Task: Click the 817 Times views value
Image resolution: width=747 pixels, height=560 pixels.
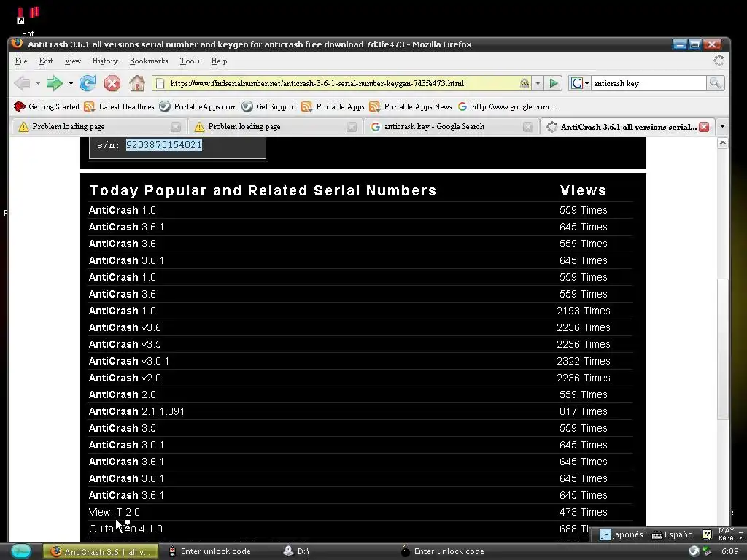Action: 583,411
